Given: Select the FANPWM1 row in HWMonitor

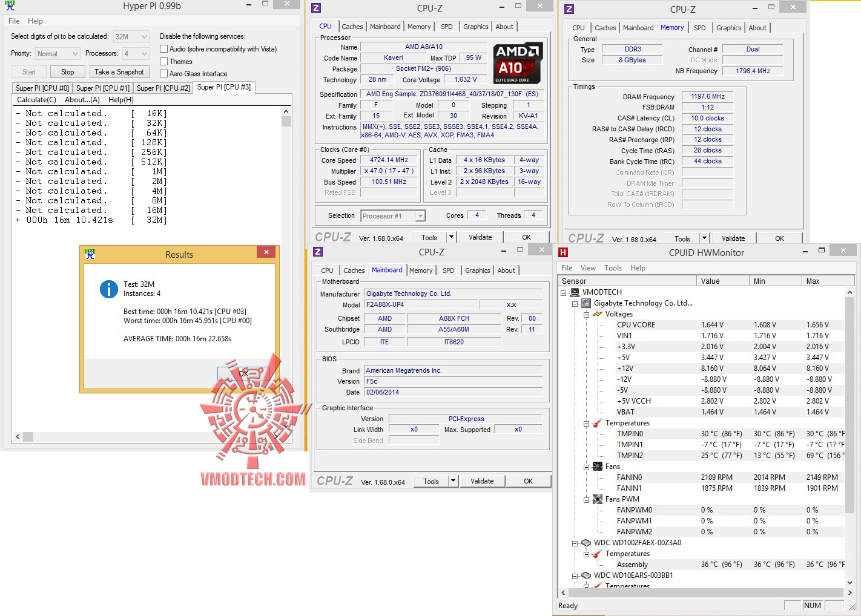Looking at the screenshot, I should click(x=730, y=521).
